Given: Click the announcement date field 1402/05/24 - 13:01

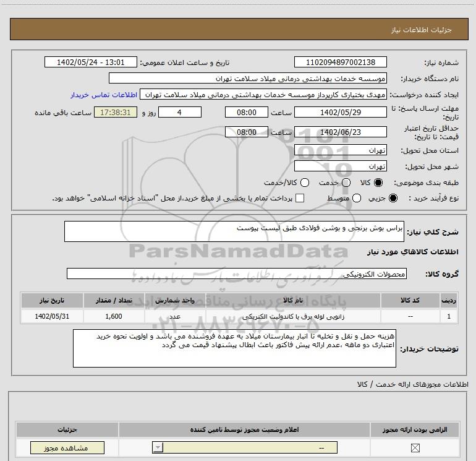Looking at the screenshot, I should click(91, 62).
